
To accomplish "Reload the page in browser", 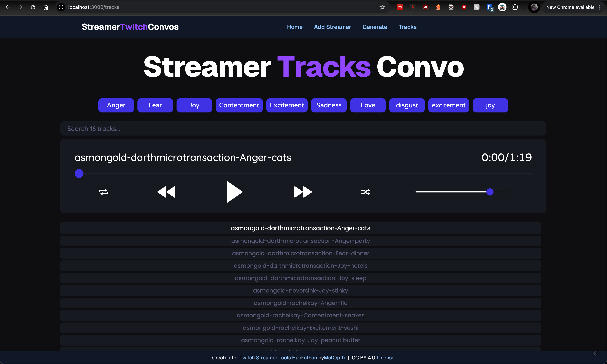I will (33, 7).
